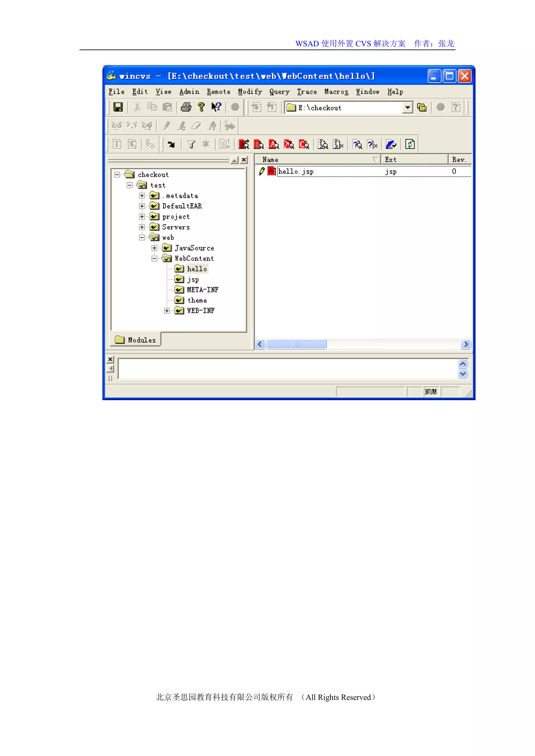Click the browse location folder icon
The height and width of the screenshot is (756, 535).
click(x=422, y=107)
